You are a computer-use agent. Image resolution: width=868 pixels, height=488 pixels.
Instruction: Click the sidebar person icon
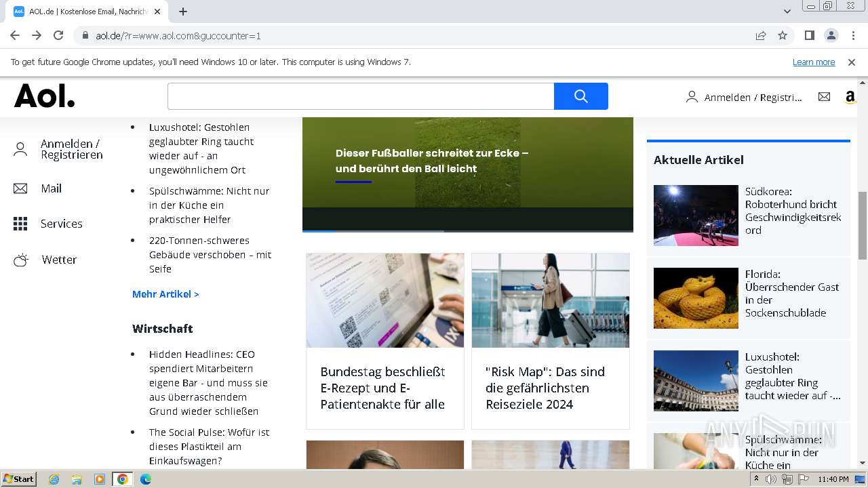pyautogui.click(x=20, y=150)
